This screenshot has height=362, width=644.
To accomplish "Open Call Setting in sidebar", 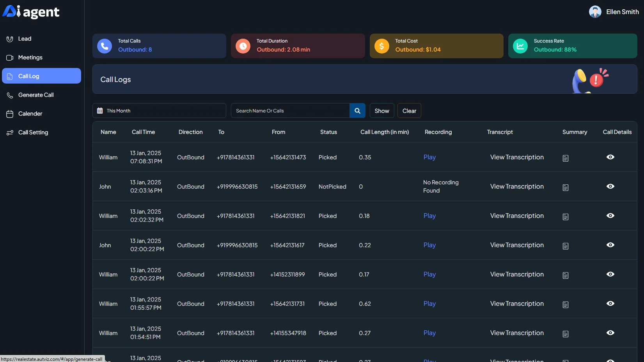I will click(x=41, y=132).
